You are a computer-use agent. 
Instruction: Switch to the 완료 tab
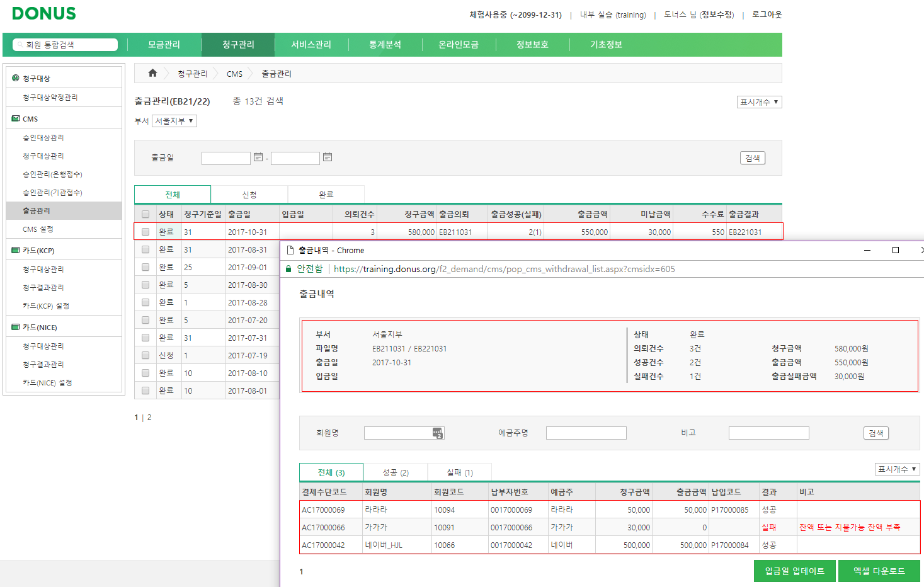326,193
